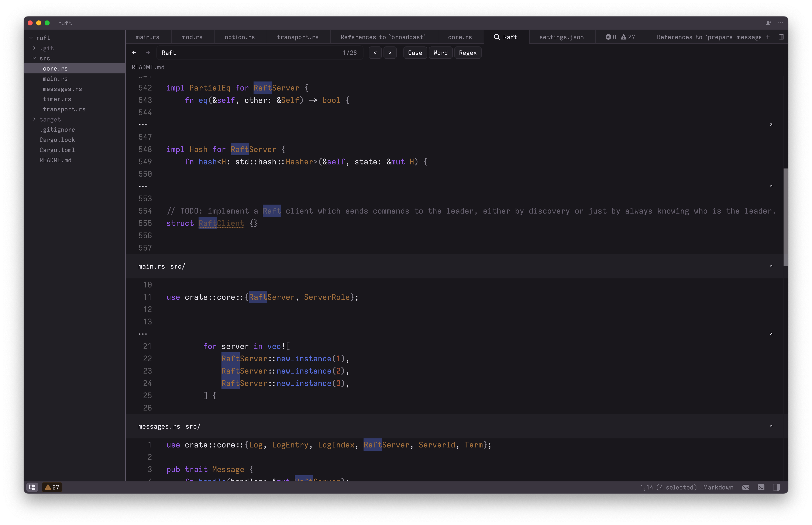Click the RaftClient struct name on line 555
812x525 pixels.
tap(221, 223)
